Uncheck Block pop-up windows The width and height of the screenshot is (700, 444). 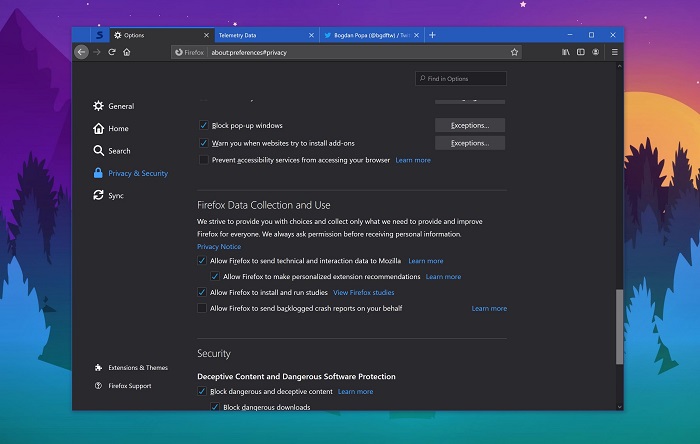coord(203,126)
